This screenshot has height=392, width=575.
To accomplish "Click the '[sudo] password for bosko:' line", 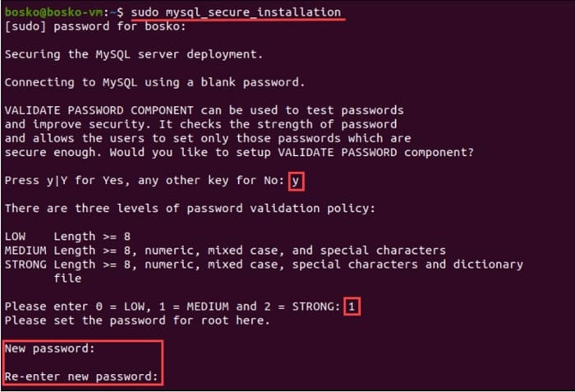I will [95, 26].
